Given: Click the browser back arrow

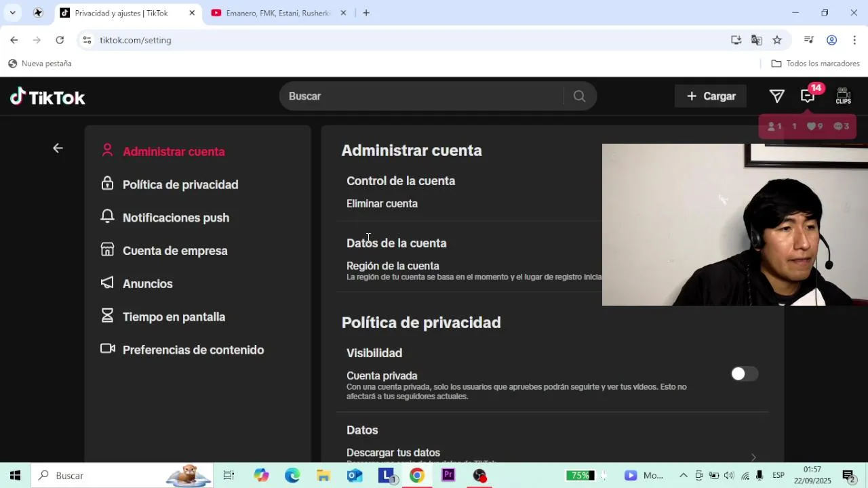Looking at the screenshot, I should [x=14, y=40].
